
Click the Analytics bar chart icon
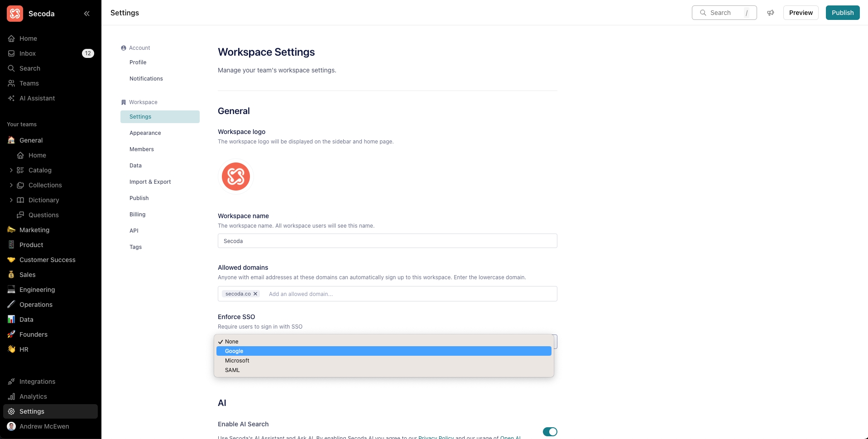click(x=11, y=396)
